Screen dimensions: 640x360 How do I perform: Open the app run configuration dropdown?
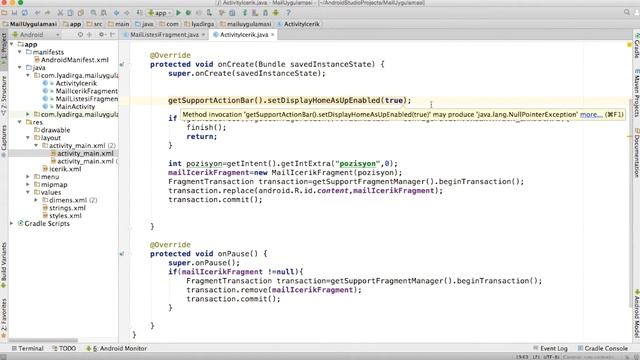pyautogui.click(x=160, y=13)
